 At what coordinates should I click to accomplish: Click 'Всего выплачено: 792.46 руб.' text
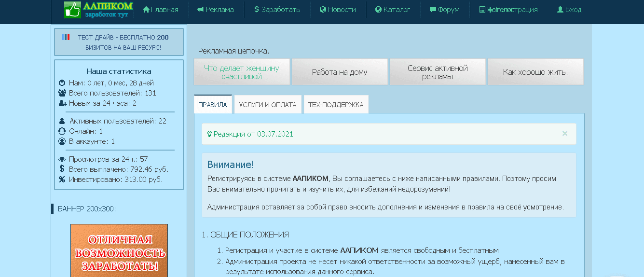click(x=119, y=169)
